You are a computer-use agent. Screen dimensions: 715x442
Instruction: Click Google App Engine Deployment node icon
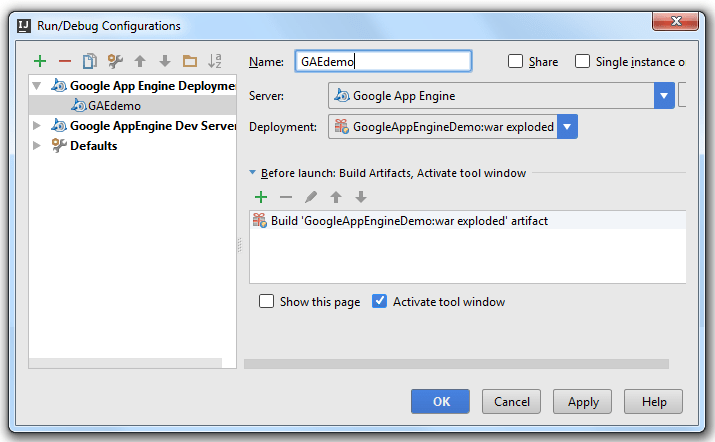(59, 86)
